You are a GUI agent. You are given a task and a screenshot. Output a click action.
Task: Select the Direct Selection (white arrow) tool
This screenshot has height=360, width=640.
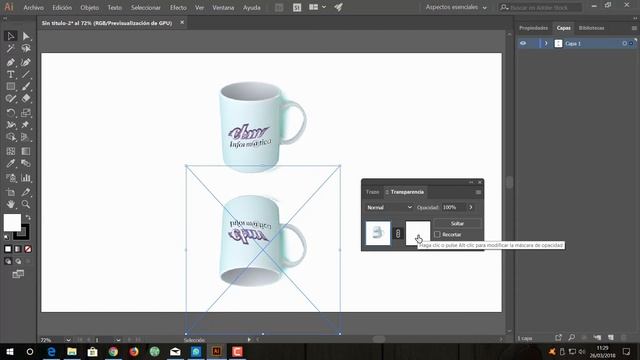(26, 36)
